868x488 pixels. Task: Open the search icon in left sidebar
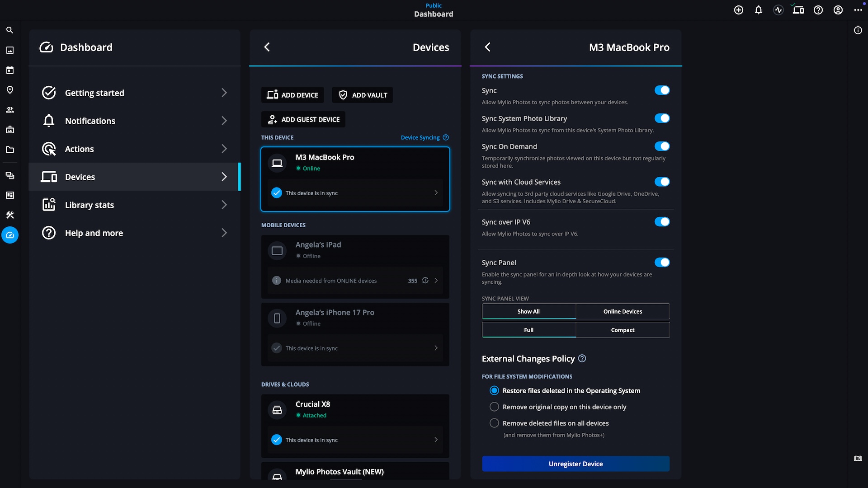[9, 30]
